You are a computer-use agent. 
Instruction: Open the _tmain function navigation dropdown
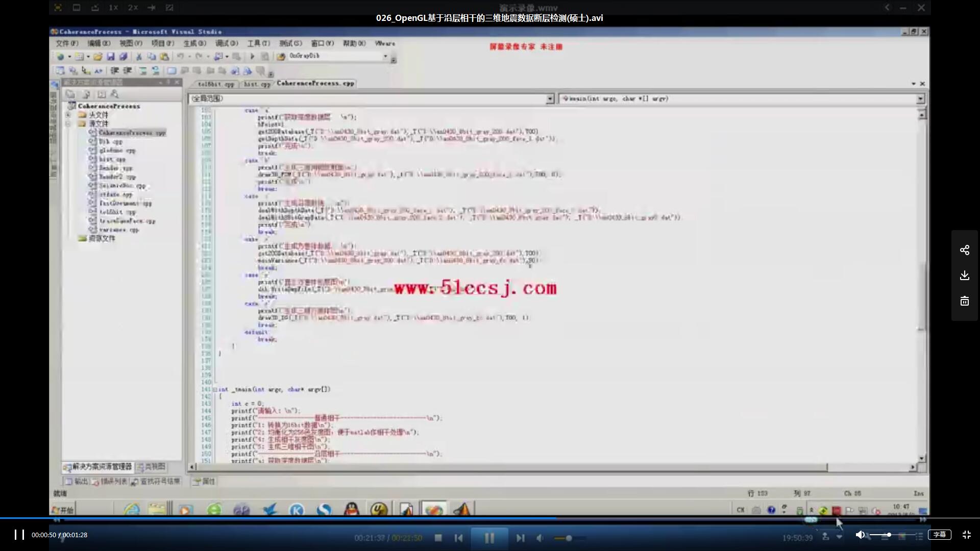pos(920,99)
